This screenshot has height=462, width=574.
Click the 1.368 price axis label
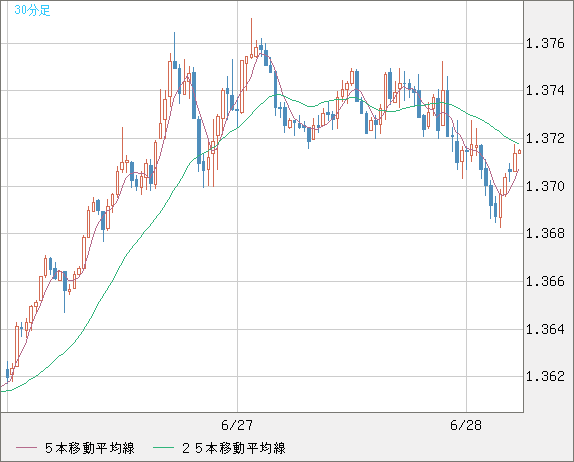545,233
